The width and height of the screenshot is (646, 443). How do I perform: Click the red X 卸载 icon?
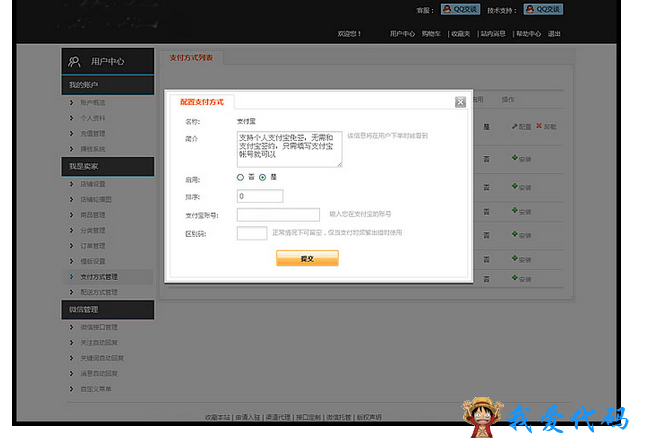(x=539, y=126)
